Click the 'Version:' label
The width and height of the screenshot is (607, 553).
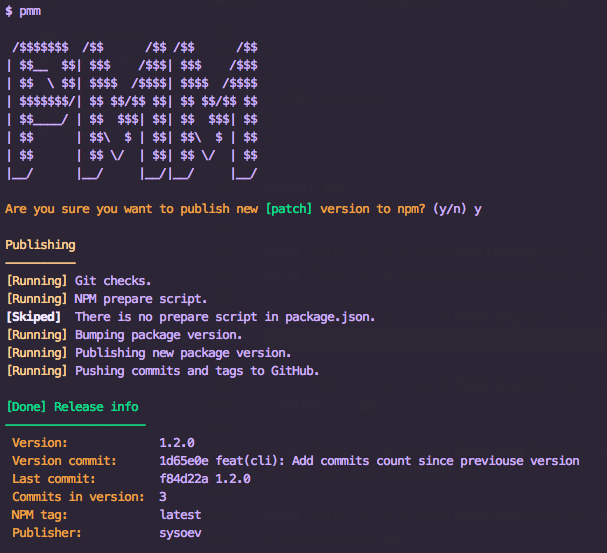click(40, 443)
